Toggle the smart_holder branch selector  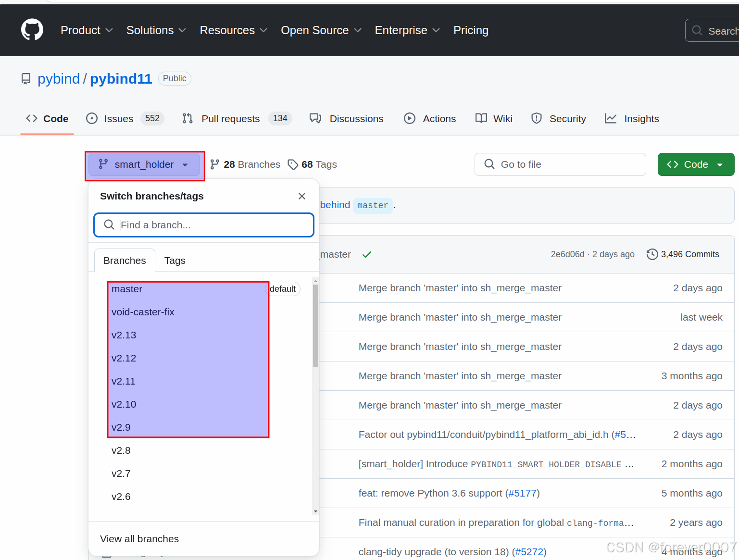pyautogui.click(x=144, y=164)
